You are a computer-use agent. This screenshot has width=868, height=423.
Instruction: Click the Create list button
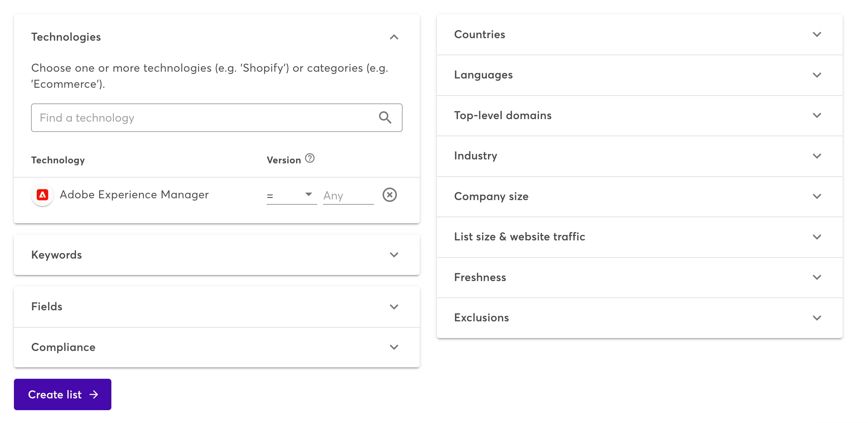[62, 394]
